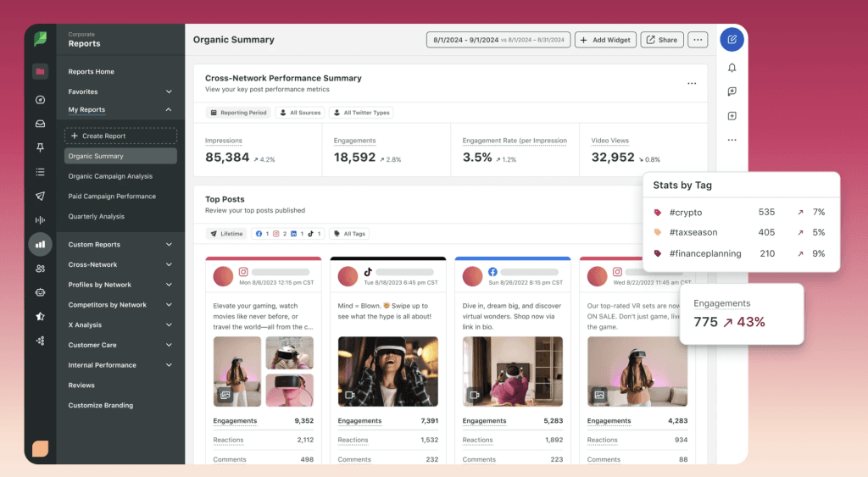Image resolution: width=868 pixels, height=477 pixels.
Task: Open the notifications bell icon
Action: click(x=732, y=68)
